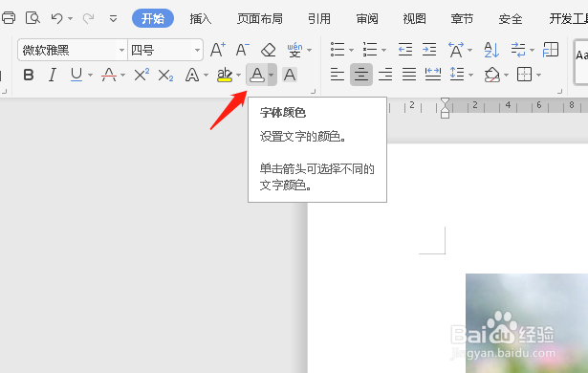The height and width of the screenshot is (373, 588).
Task: Switch to the 开始 tab
Action: (153, 18)
